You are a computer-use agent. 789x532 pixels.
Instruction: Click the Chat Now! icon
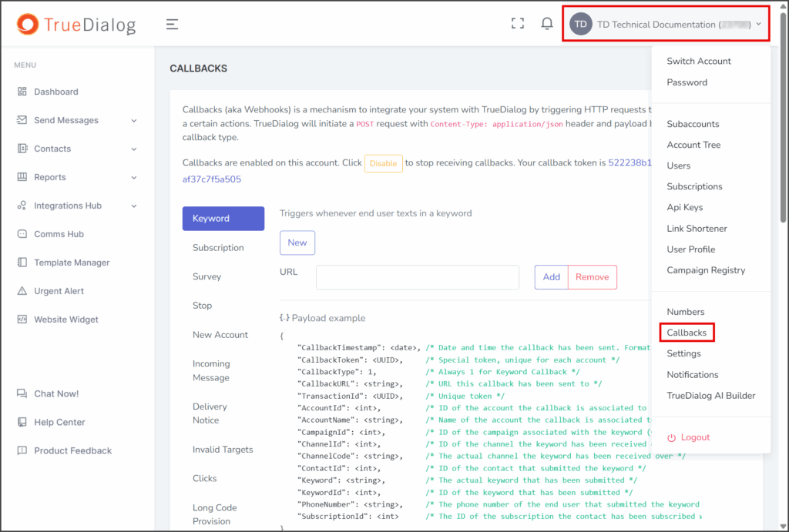22,393
